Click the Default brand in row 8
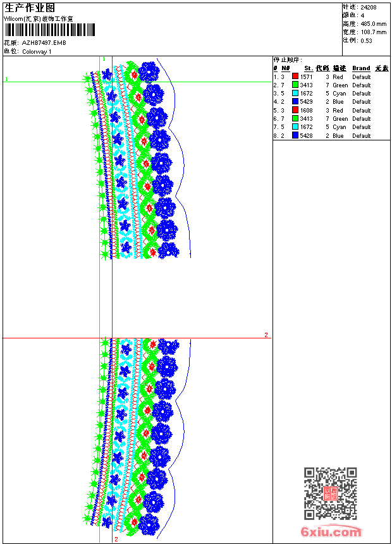The width and height of the screenshot is (392, 544). [362, 136]
